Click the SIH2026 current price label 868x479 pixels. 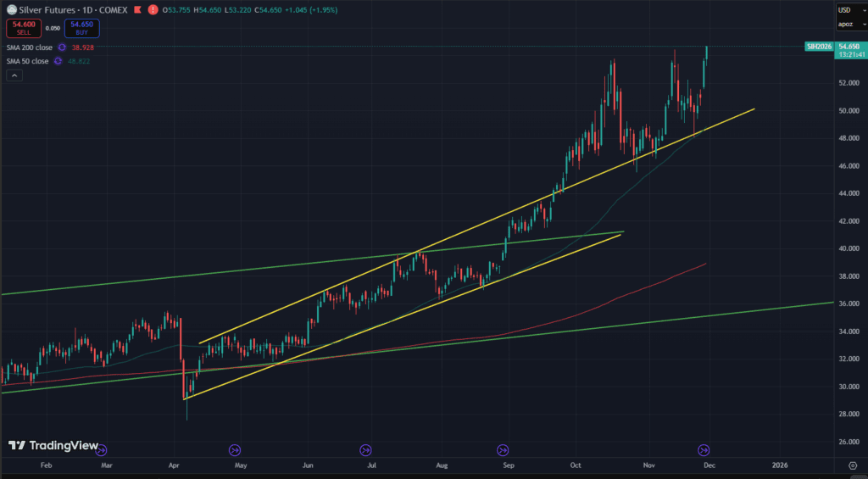coord(819,47)
